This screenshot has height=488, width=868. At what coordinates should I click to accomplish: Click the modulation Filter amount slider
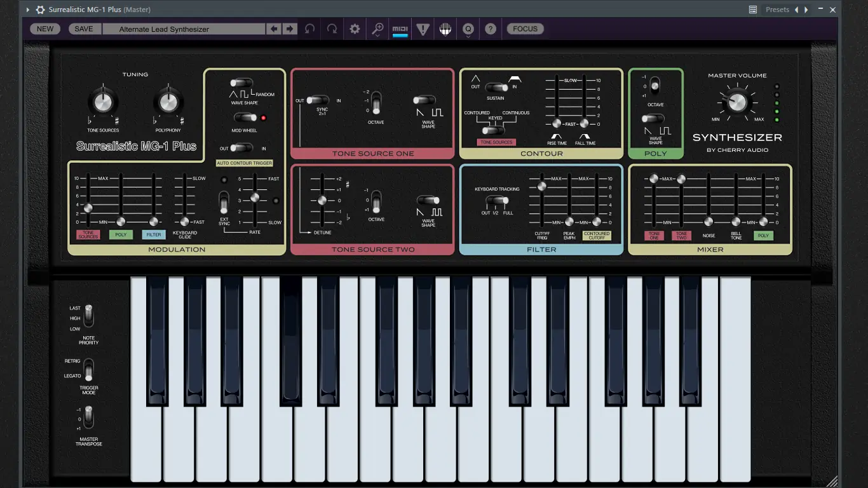[153, 222]
